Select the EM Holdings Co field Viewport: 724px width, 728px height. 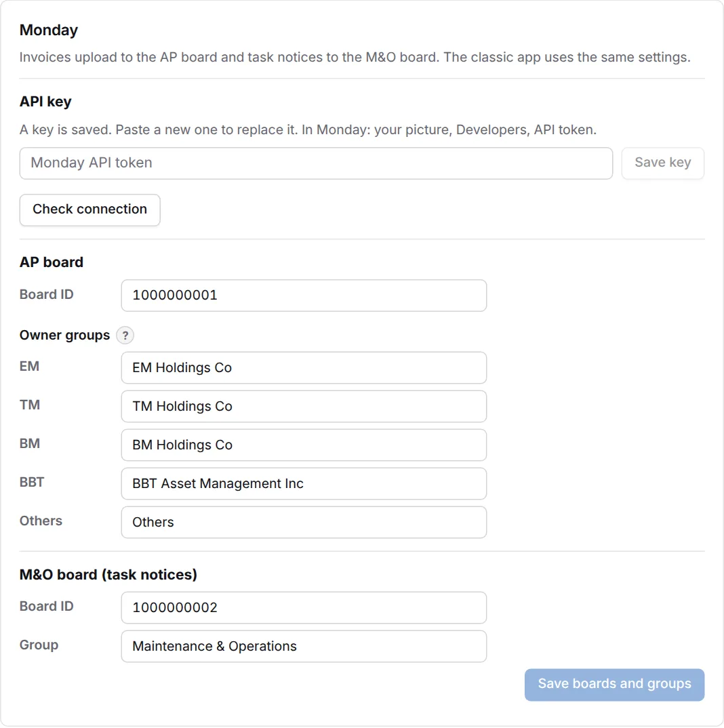304,367
